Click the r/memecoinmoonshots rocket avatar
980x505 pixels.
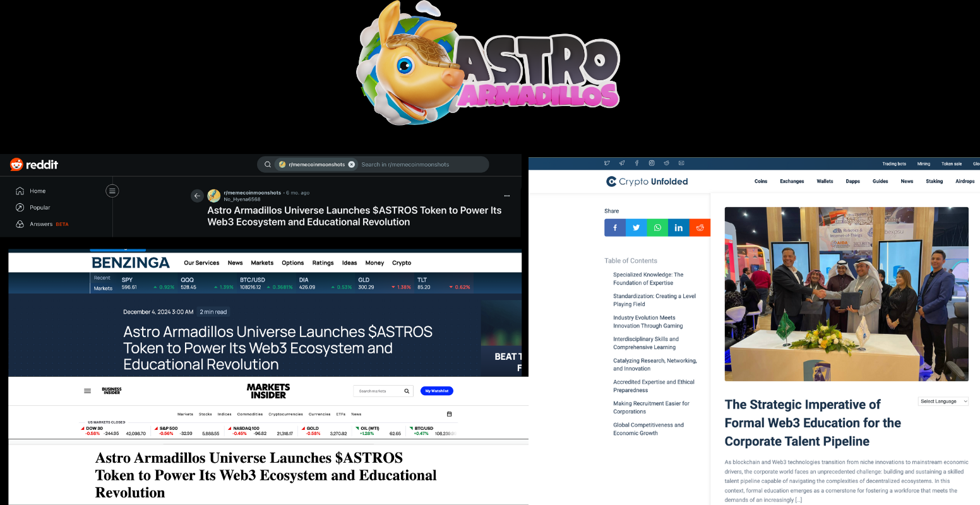pyautogui.click(x=214, y=196)
